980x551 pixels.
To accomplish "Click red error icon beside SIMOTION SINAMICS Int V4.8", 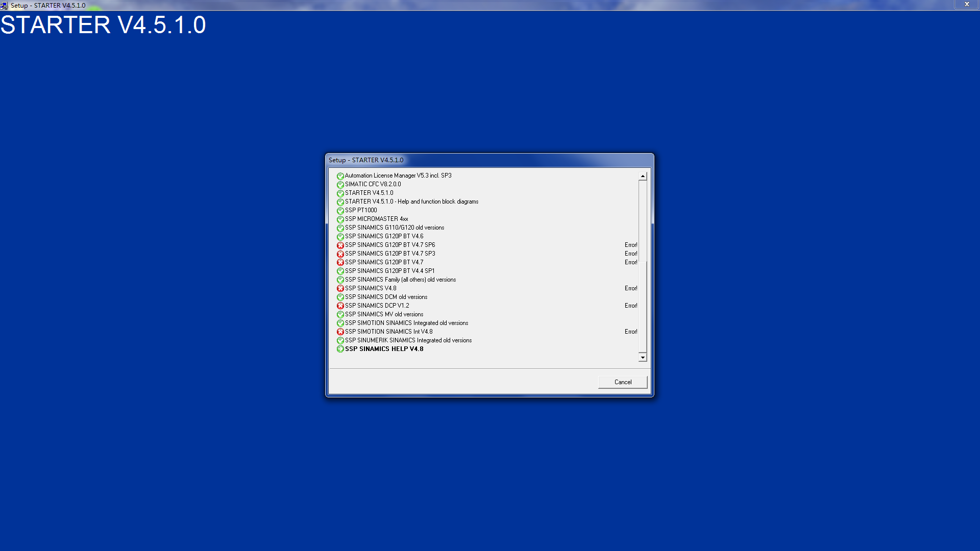I will [x=340, y=332].
